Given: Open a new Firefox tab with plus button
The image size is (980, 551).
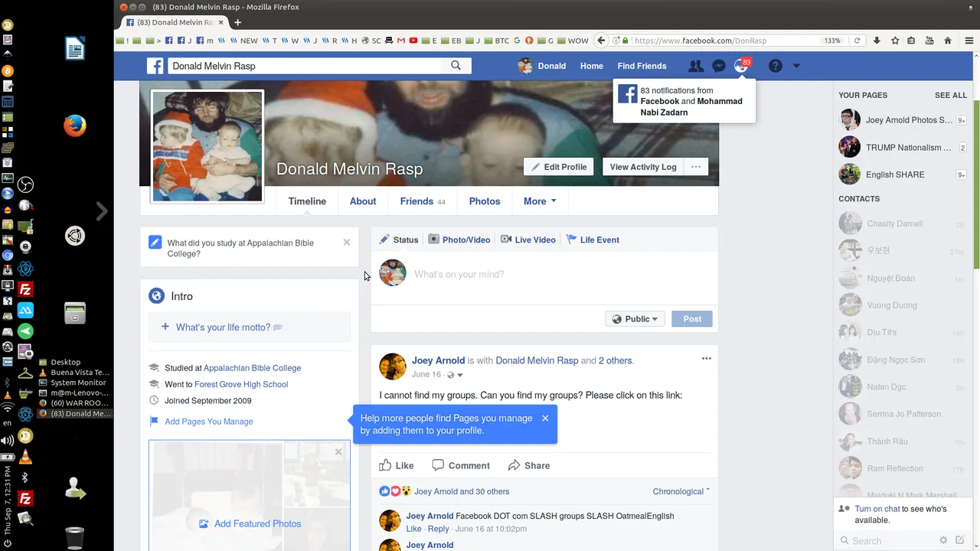Looking at the screenshot, I should (x=238, y=22).
